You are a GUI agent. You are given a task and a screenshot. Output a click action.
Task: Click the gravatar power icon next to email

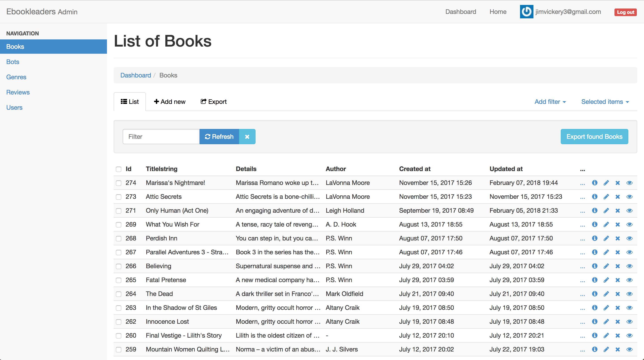(x=527, y=12)
